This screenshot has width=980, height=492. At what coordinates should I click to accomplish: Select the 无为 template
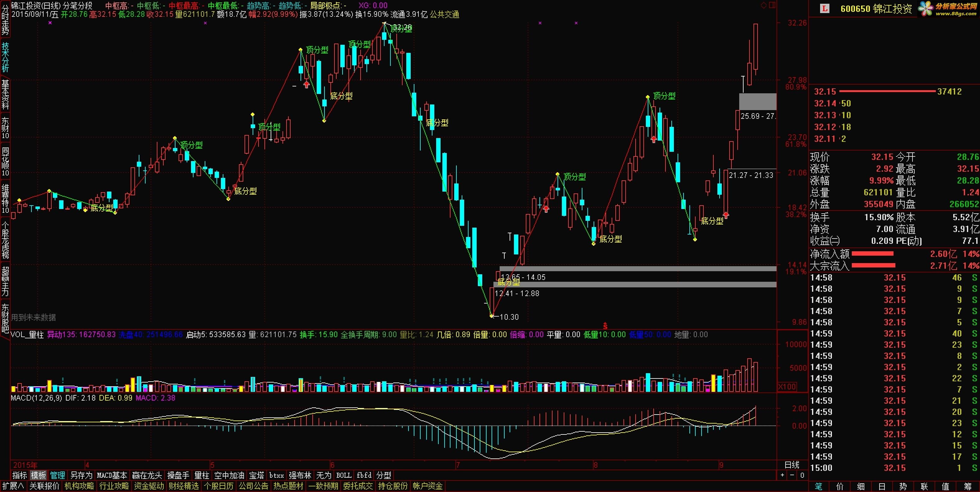point(324,475)
